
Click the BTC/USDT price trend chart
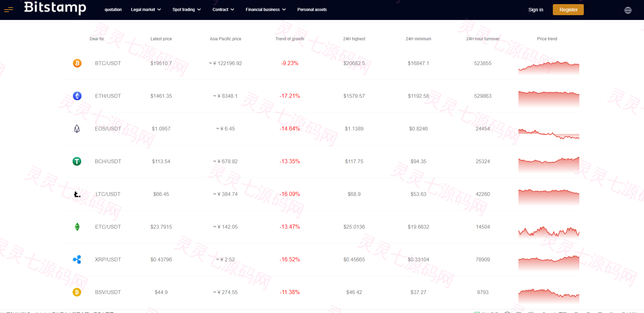click(x=549, y=67)
